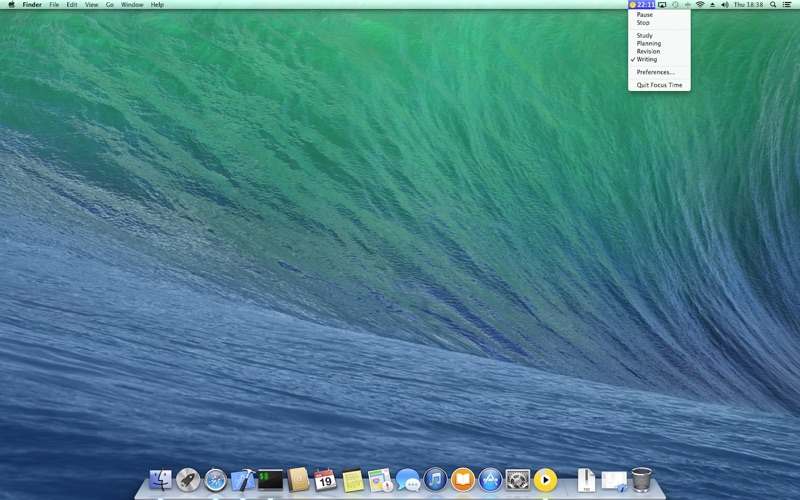Open Notification Center list icon
Viewport: 800px width, 500px height.
(x=787, y=5)
